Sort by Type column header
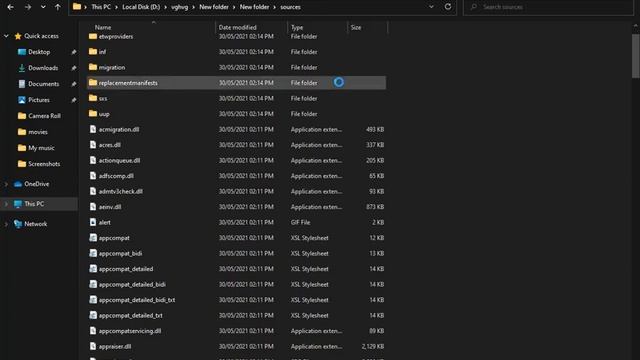Image resolution: width=640 pixels, height=360 pixels. [x=297, y=27]
